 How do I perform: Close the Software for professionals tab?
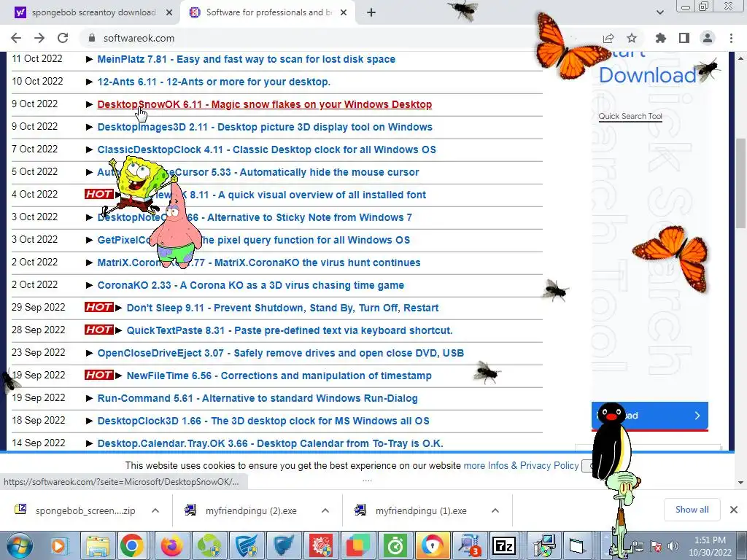pos(344,13)
